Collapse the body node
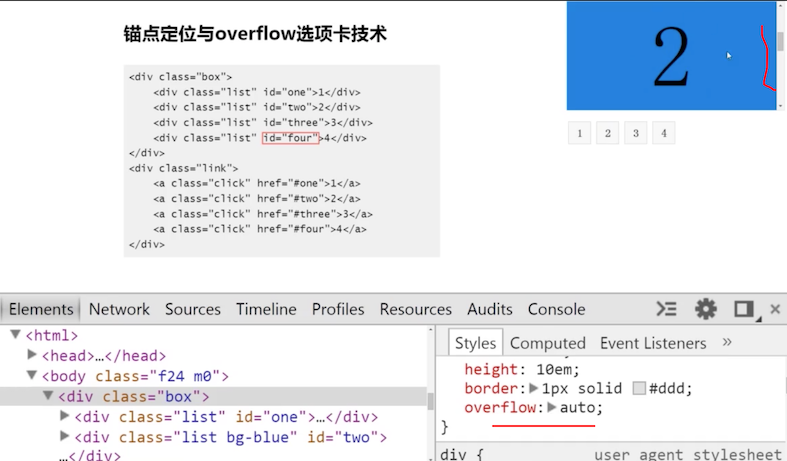 pyautogui.click(x=32, y=375)
